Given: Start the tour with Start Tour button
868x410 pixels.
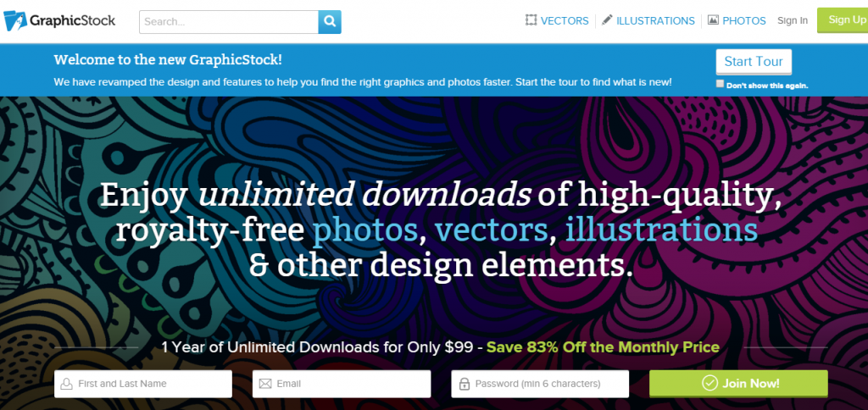Looking at the screenshot, I should (x=754, y=62).
